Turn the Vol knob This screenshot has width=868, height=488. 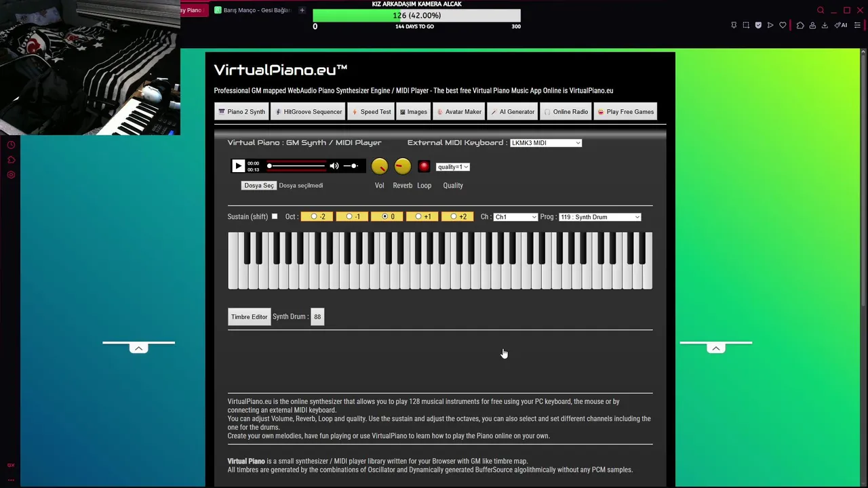[379, 166]
